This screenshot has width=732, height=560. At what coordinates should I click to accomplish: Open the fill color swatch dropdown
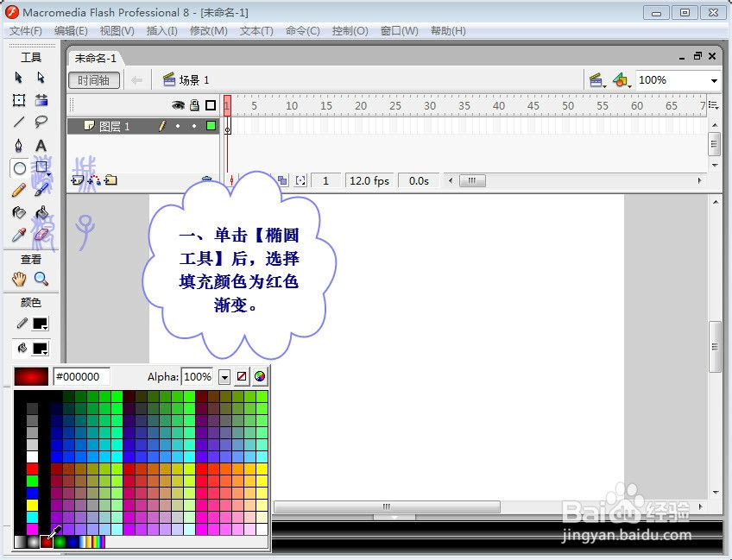pos(41,349)
